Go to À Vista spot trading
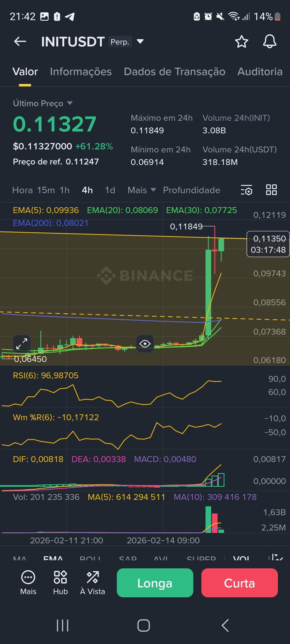This screenshot has width=290, height=644. (93, 583)
